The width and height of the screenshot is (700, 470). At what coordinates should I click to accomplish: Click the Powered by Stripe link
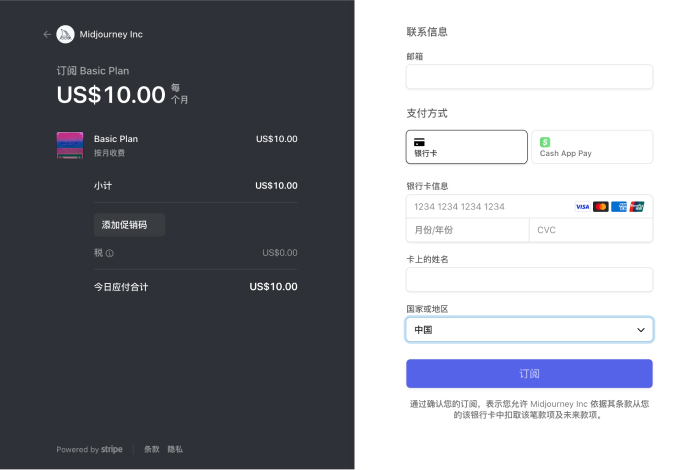point(89,449)
